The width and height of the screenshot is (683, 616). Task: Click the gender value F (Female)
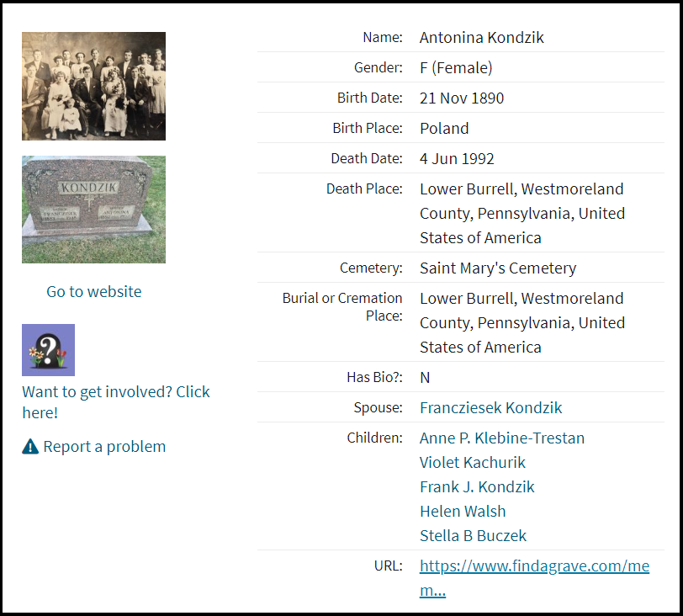point(456,68)
